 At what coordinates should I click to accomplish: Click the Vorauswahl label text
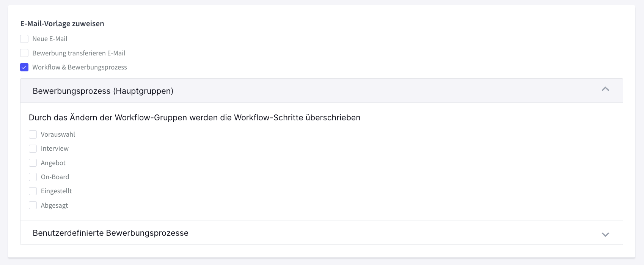tap(58, 134)
